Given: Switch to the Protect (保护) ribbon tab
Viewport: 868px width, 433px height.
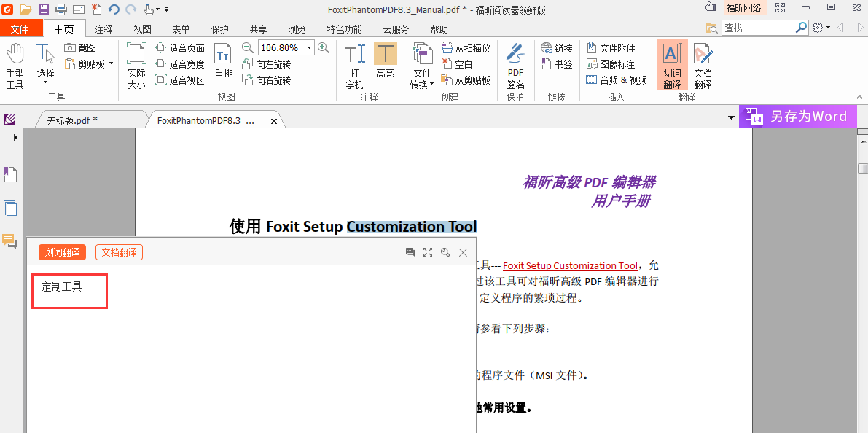Looking at the screenshot, I should [x=220, y=29].
